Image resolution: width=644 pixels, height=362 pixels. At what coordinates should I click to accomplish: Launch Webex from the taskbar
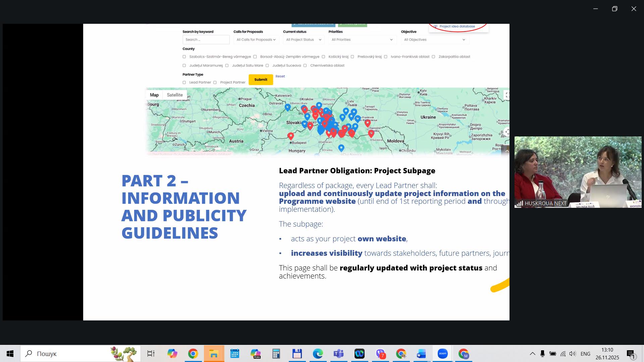359,354
